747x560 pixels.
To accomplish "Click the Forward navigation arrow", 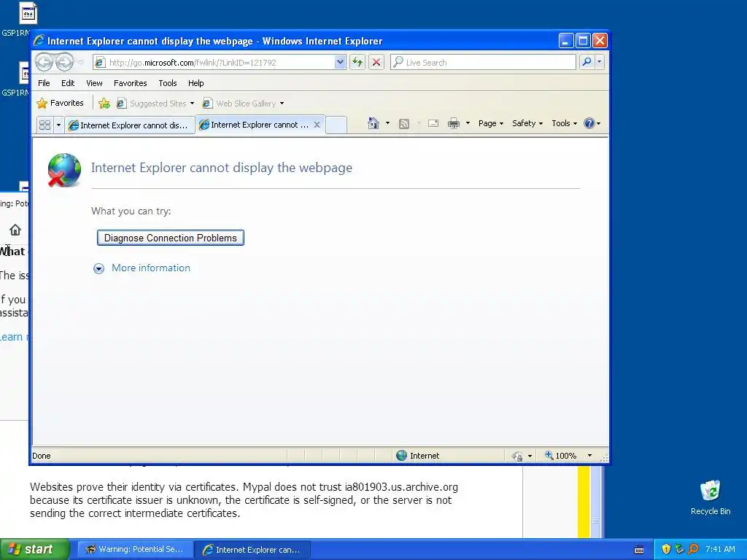I will click(x=64, y=62).
